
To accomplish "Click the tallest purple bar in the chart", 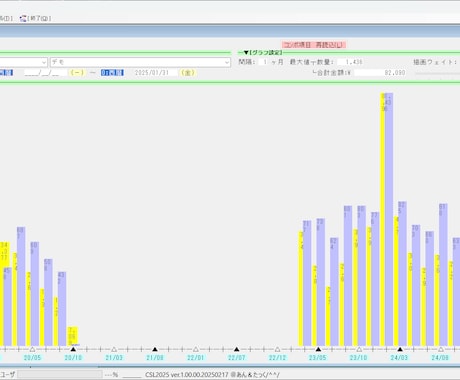I will click(389, 219).
